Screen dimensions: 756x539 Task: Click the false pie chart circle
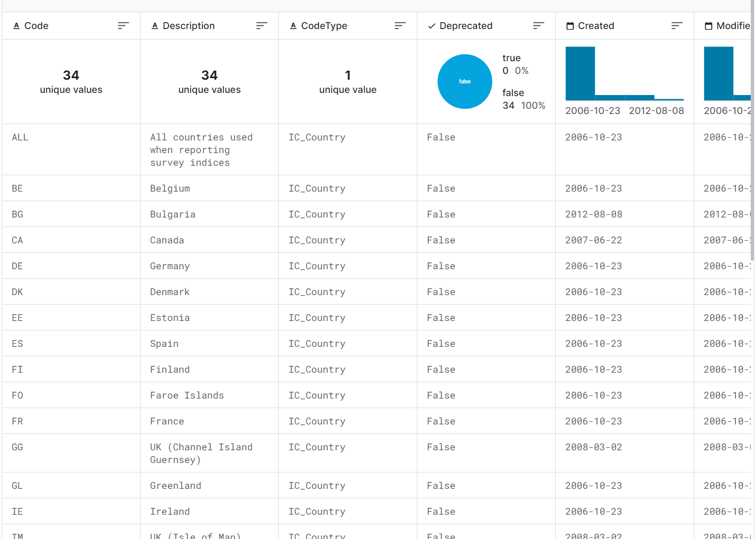[465, 81]
